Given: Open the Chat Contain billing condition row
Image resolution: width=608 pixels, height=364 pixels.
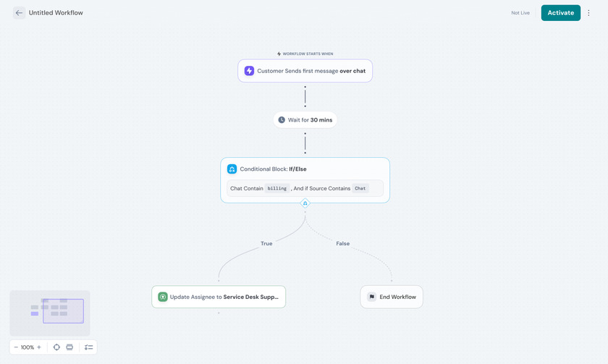Looking at the screenshot, I should [x=305, y=188].
